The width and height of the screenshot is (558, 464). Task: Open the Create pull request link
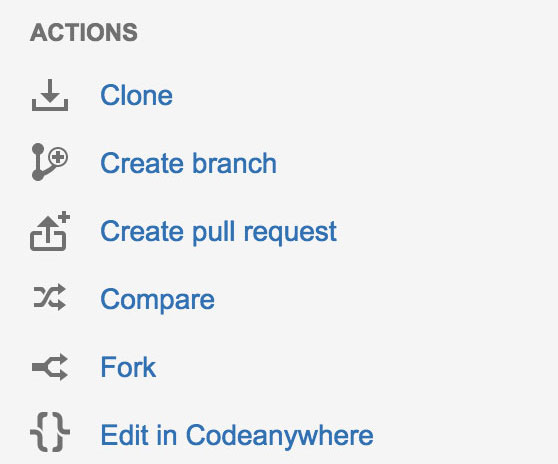point(219,232)
